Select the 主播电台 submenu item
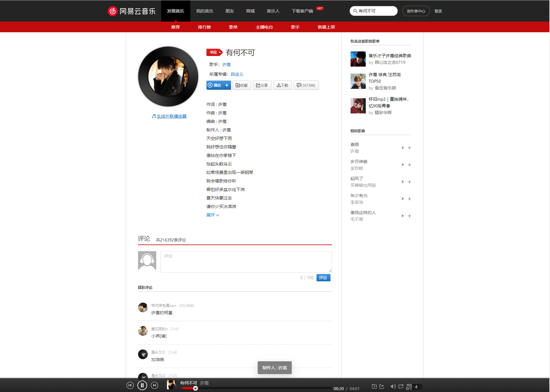The image size is (550, 392). click(x=264, y=27)
